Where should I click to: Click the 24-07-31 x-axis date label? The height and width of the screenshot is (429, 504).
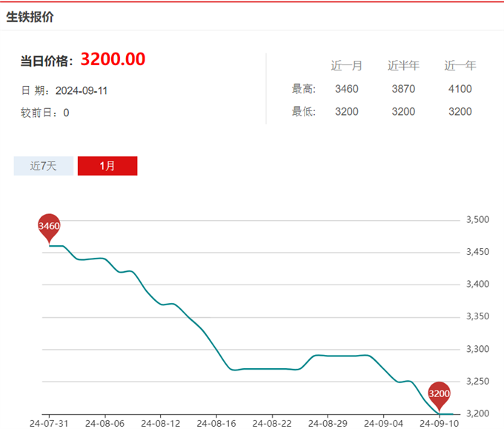pos(47,423)
